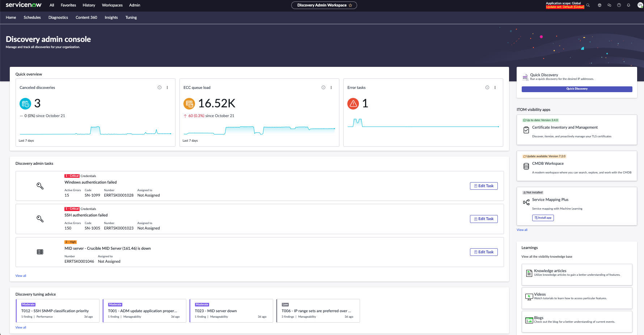Viewport: 644px width, 335px height.
Task: Switch to the Content 360 tab
Action: click(x=86, y=17)
